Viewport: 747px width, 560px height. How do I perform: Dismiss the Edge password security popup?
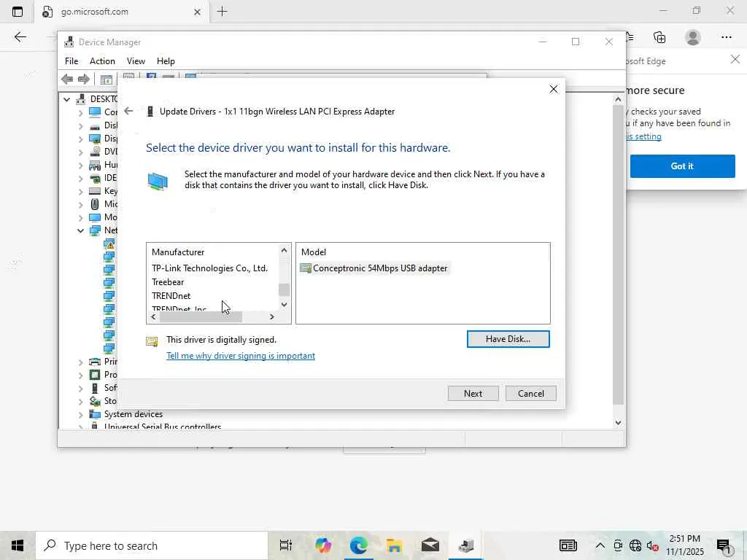(x=735, y=59)
